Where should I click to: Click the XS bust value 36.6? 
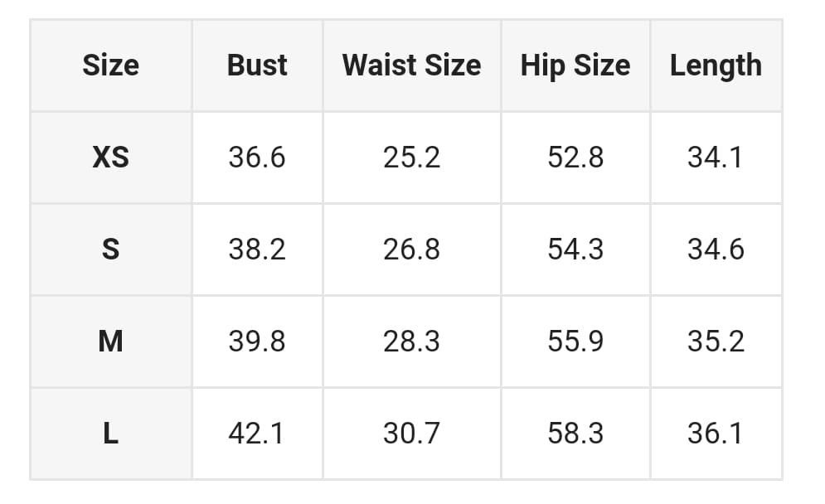tap(257, 157)
